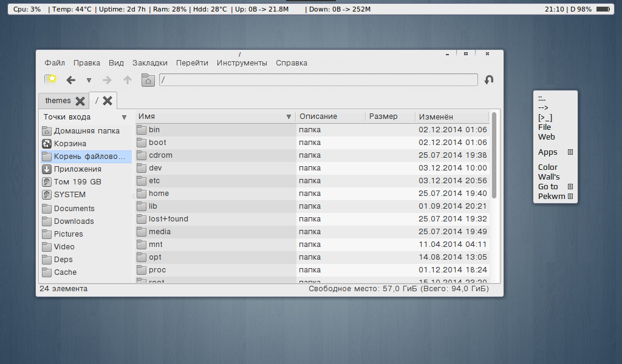Viewport: 622px width, 364px height.
Task: Open Downloads bookmark in sidebar
Action: (86, 221)
